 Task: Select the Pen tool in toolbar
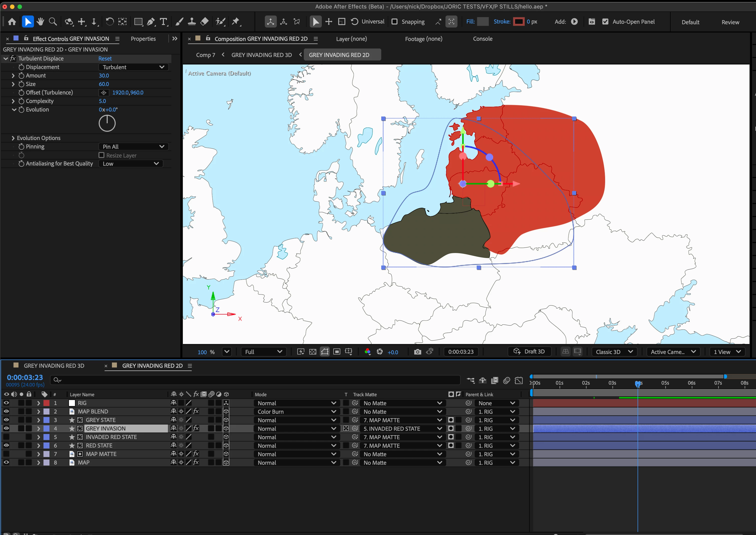(151, 22)
